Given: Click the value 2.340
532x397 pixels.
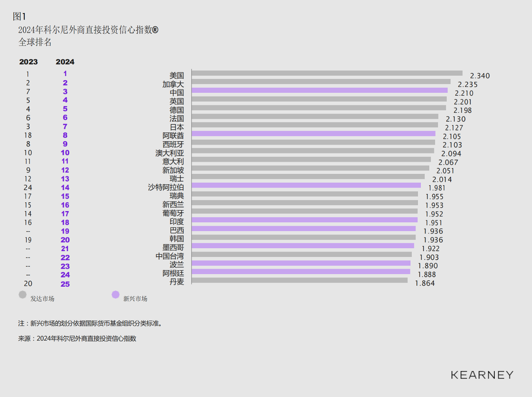Looking at the screenshot, I should [480, 76].
